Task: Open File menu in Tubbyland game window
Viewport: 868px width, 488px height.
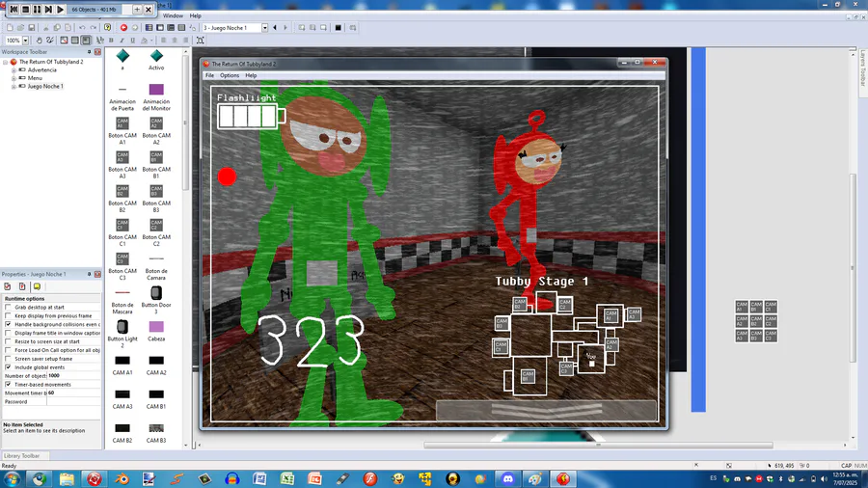Action: [x=210, y=75]
